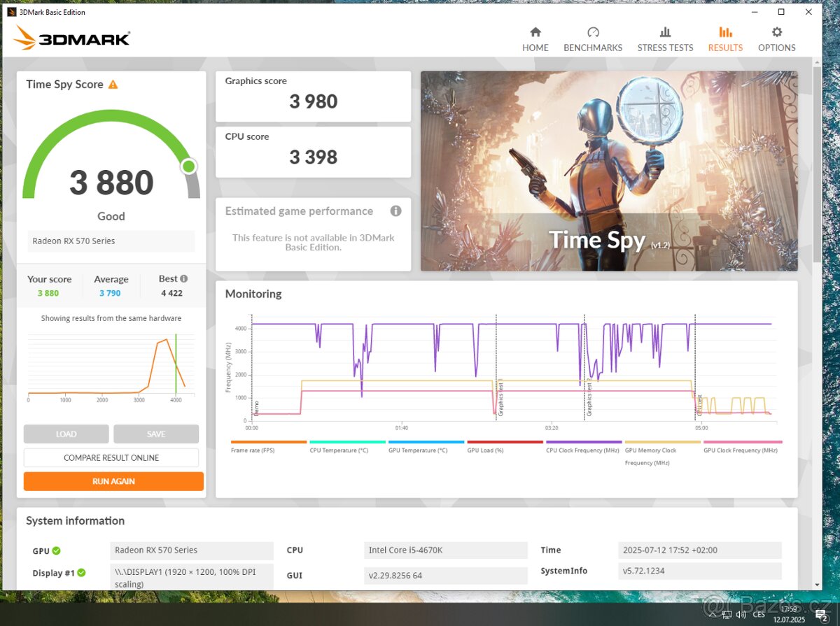Click the Best value 4 422
This screenshot has height=626, width=840.
(x=171, y=294)
